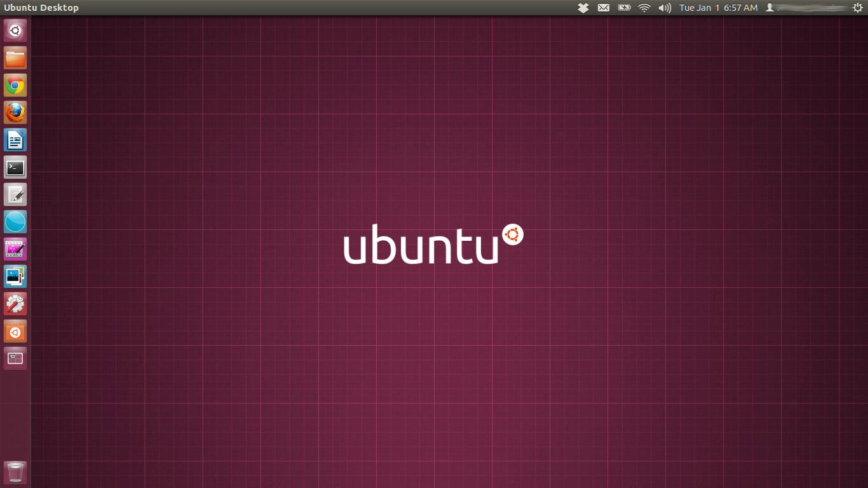The width and height of the screenshot is (868, 488).
Task: Open the session power gear menu
Action: (858, 8)
